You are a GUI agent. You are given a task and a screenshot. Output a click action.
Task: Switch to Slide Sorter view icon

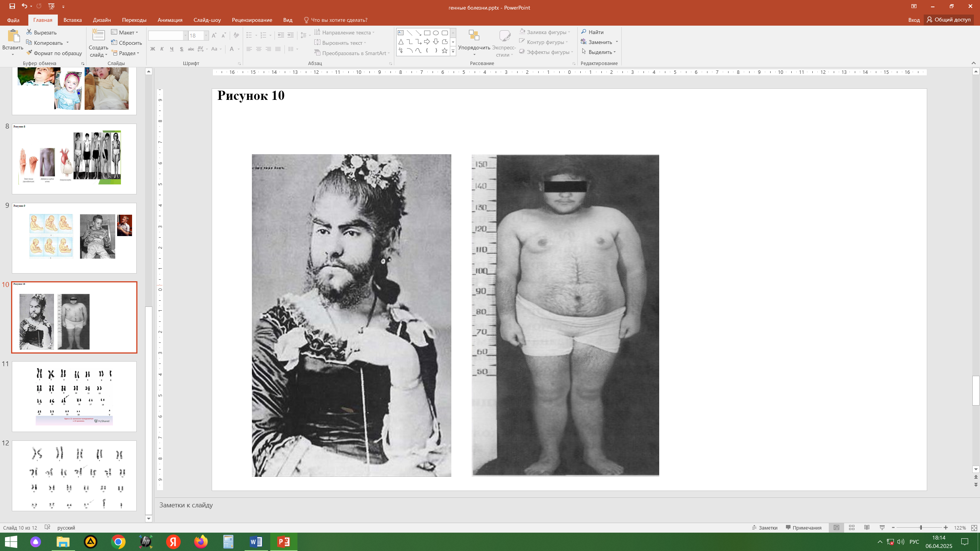[x=852, y=528]
